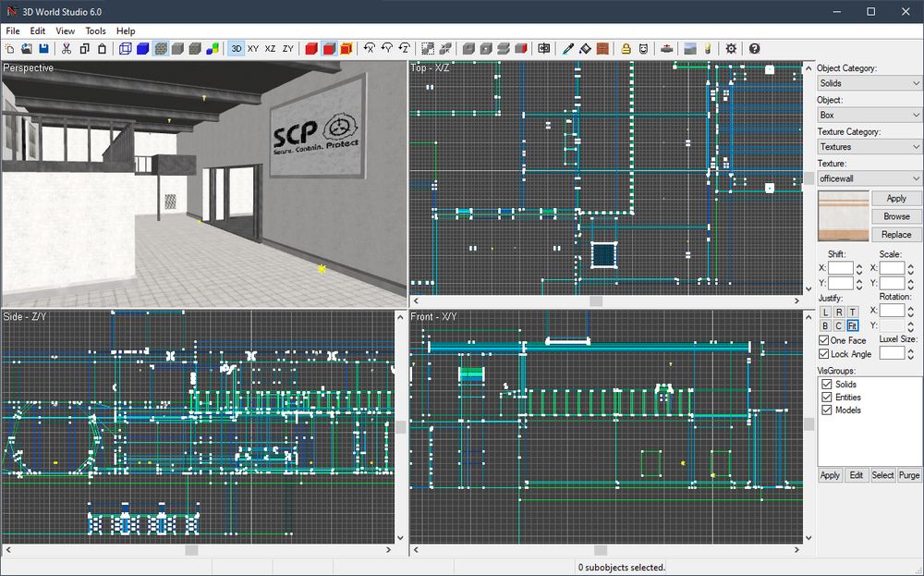Click the Edit button under VisGroups
This screenshot has height=576, width=924.
coord(857,475)
